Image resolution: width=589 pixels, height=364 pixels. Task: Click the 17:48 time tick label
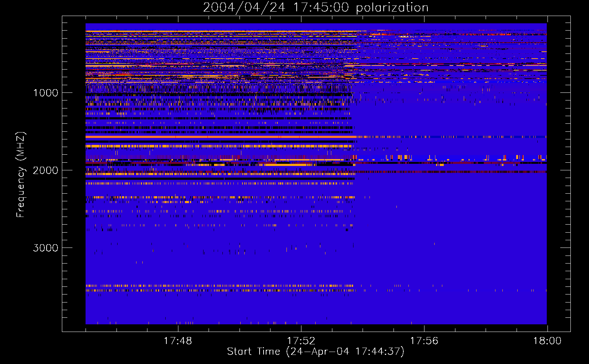click(178, 341)
